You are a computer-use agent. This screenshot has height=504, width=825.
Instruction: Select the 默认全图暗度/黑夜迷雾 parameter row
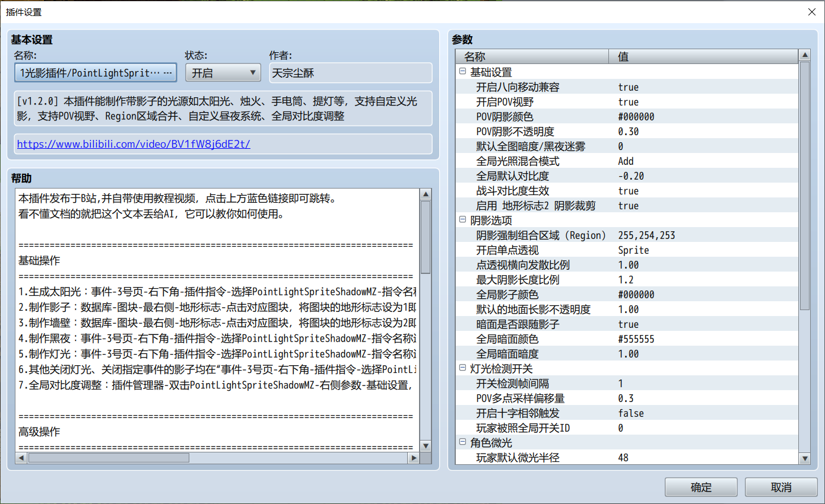click(x=627, y=146)
